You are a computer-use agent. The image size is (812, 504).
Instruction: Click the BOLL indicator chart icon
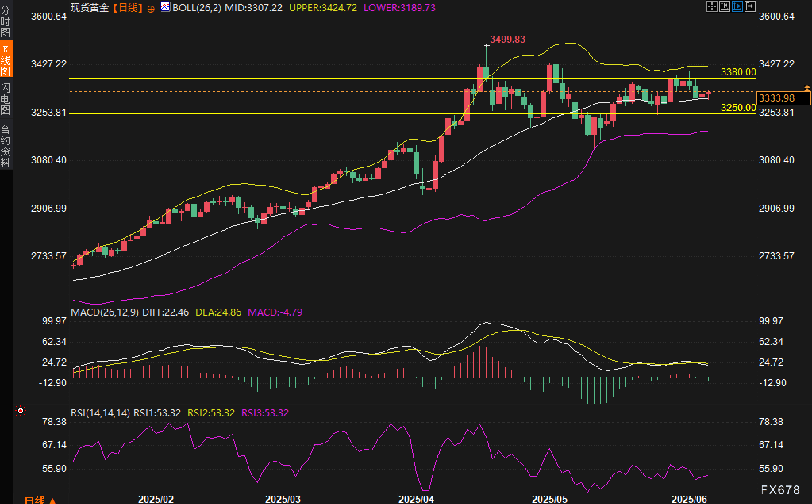(x=165, y=7)
